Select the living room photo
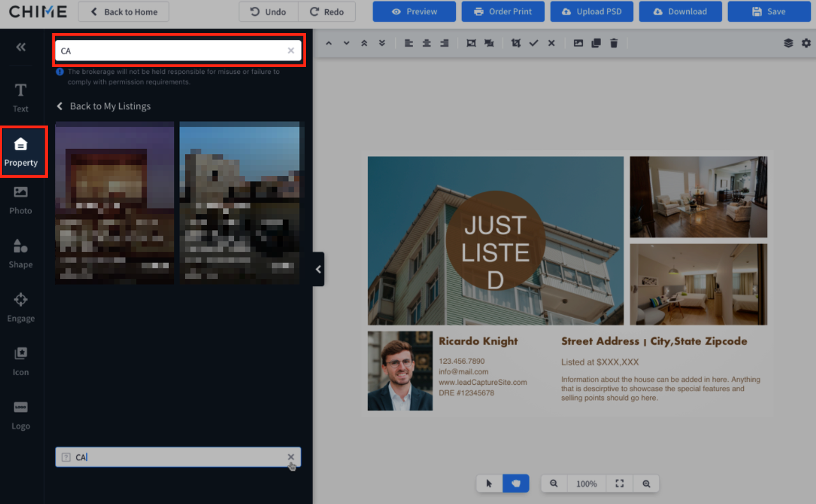The height and width of the screenshot is (504, 816). (699, 197)
